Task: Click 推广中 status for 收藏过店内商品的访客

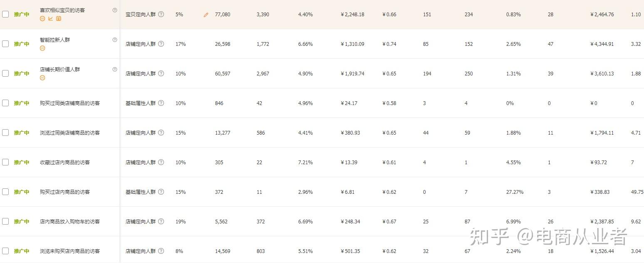Action: (22, 163)
